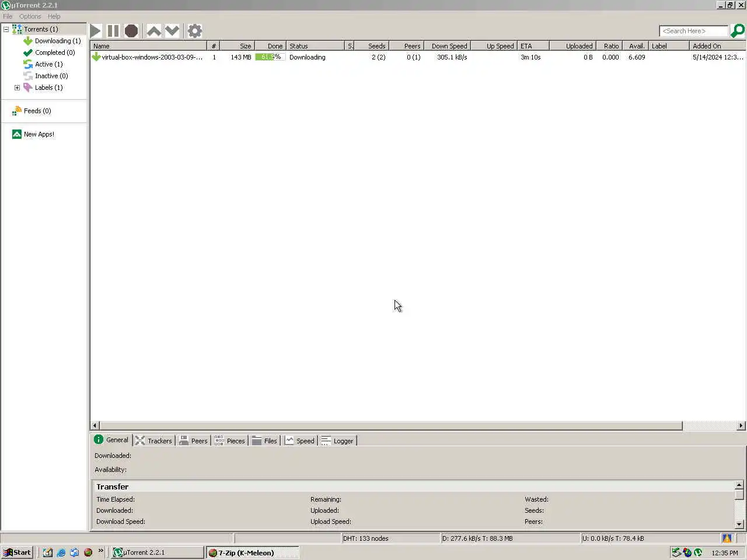
Task: Sort by the Uploaded column header
Action: point(573,46)
